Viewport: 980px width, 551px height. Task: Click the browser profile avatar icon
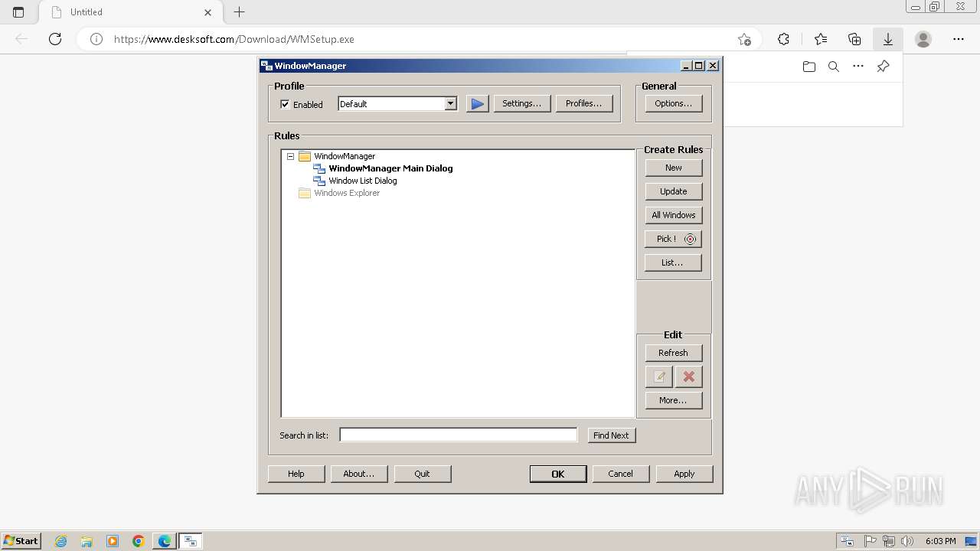923,39
